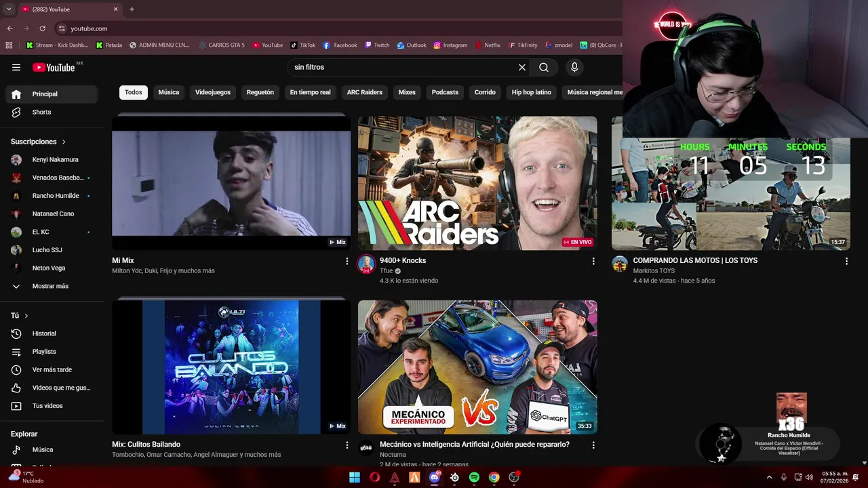Open Tus videos in the sidebar
Screen dimensions: 868x488
(x=52, y=406)
